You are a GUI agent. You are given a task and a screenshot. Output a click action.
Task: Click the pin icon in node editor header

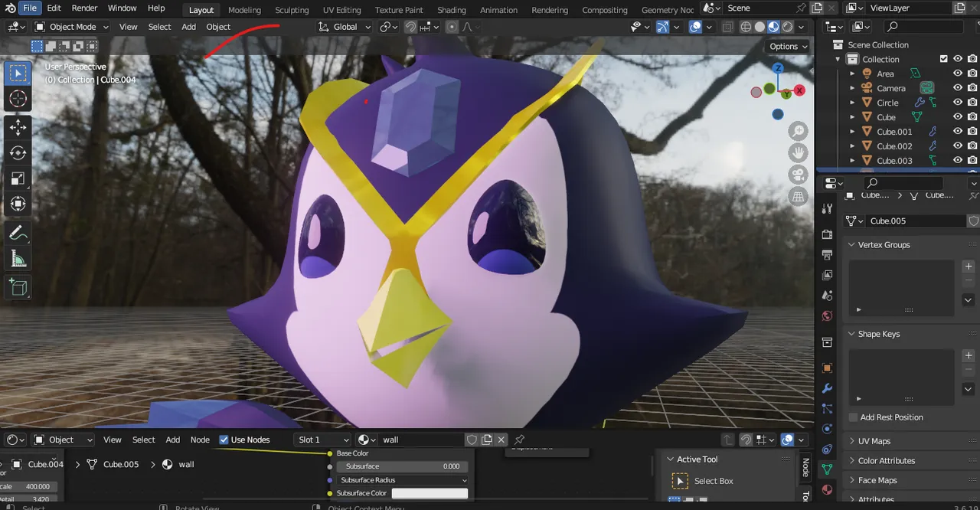pyautogui.click(x=519, y=440)
